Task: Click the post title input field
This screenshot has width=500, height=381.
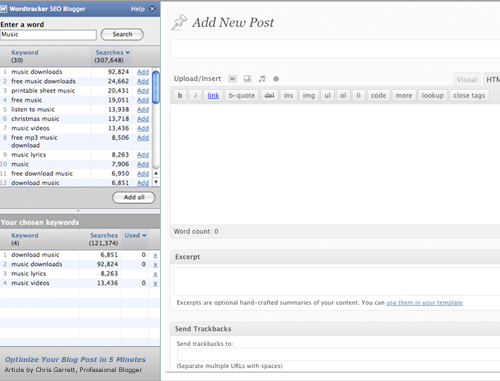Action: (335, 49)
